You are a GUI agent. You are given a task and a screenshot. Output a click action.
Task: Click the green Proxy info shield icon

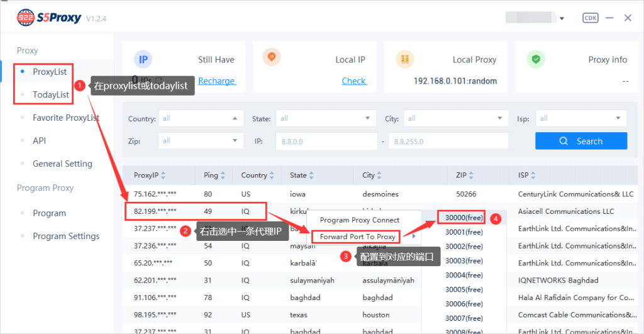536,59
